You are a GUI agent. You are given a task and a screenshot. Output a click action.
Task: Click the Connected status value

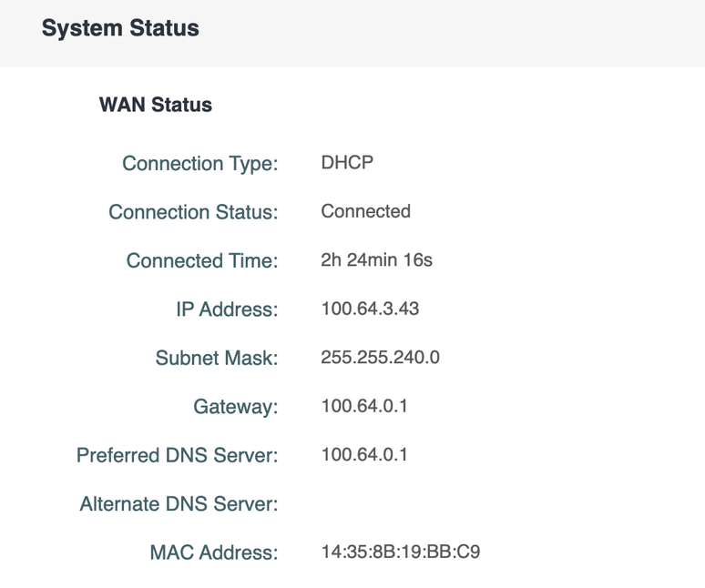[x=365, y=211]
